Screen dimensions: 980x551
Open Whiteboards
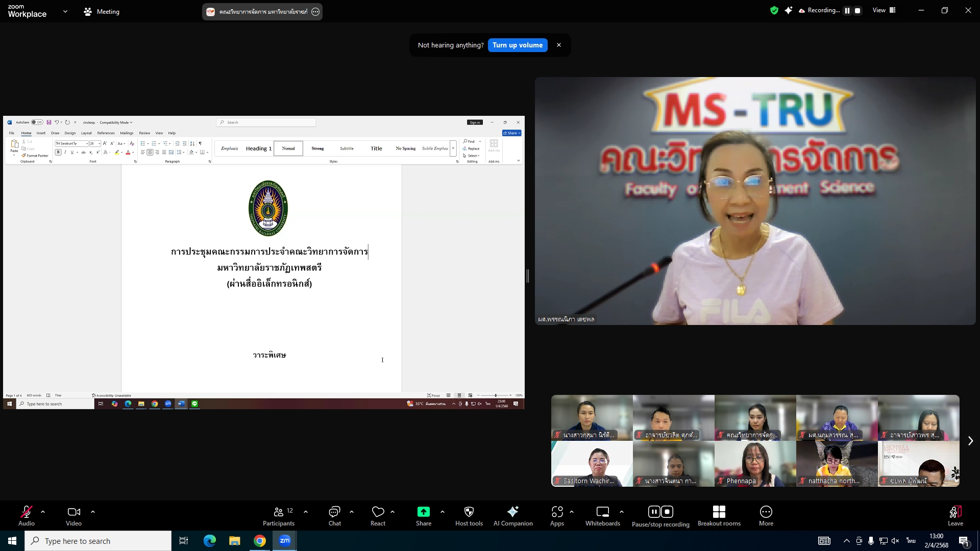(x=602, y=516)
